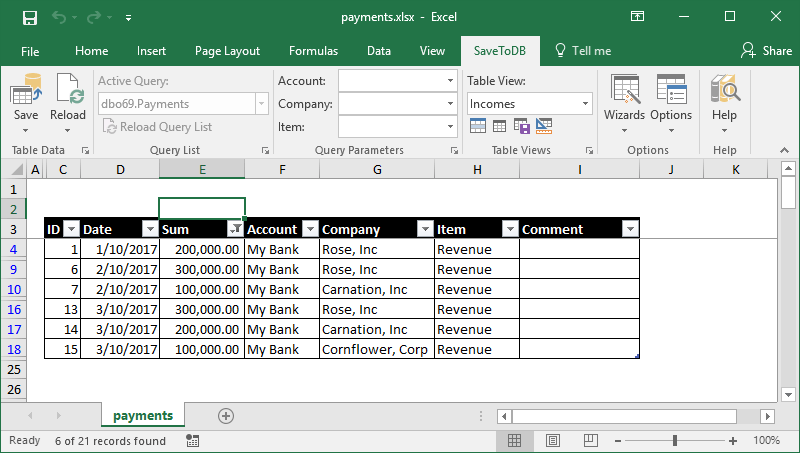Click the first Table Views grid icon
The width and height of the screenshot is (800, 453).
tap(478, 125)
